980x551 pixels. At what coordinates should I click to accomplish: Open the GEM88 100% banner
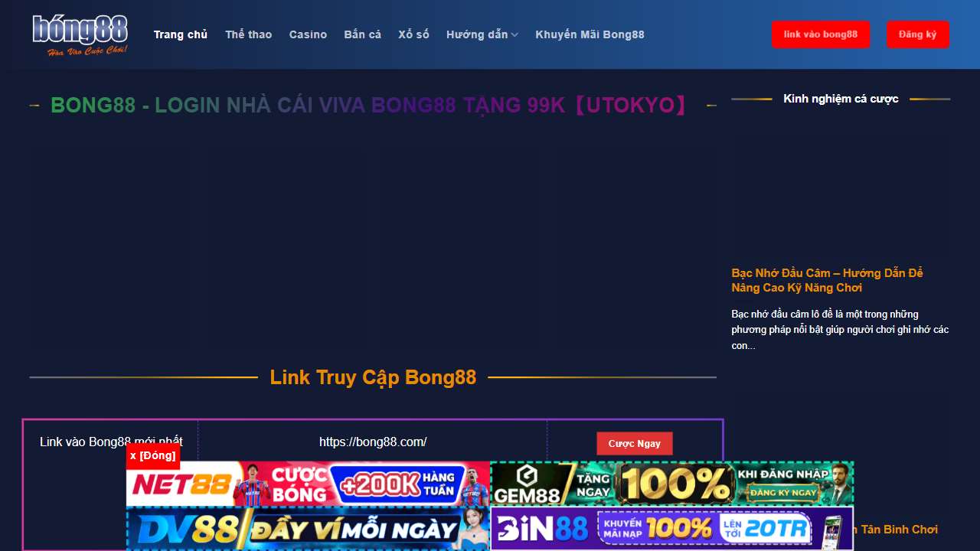[671, 484]
